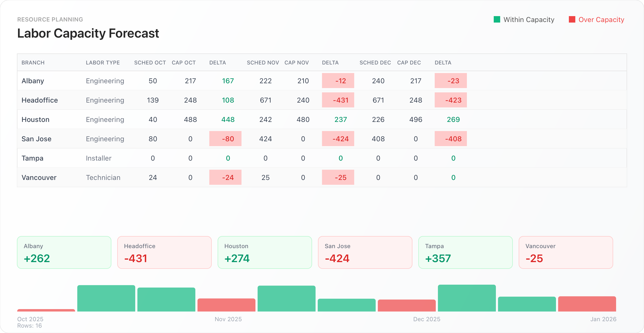The width and height of the screenshot is (644, 333).
Task: Toggle the Over Capacity legend label
Action: coord(601,20)
